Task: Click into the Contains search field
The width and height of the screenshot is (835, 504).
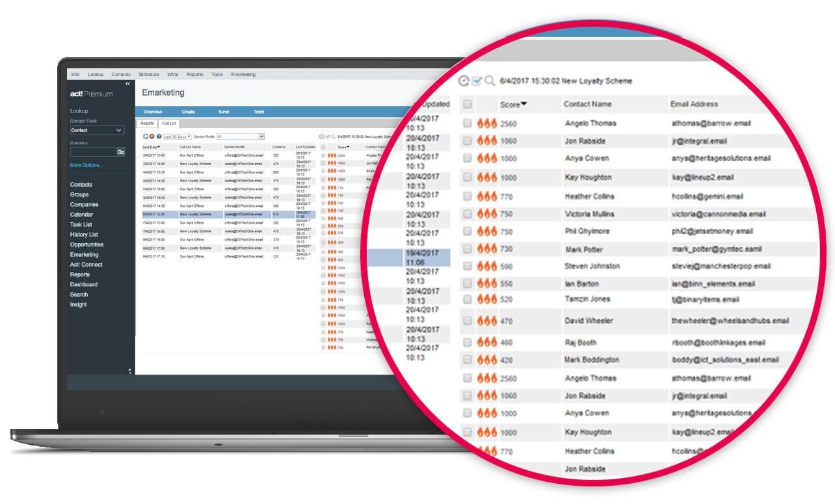Action: click(93, 152)
